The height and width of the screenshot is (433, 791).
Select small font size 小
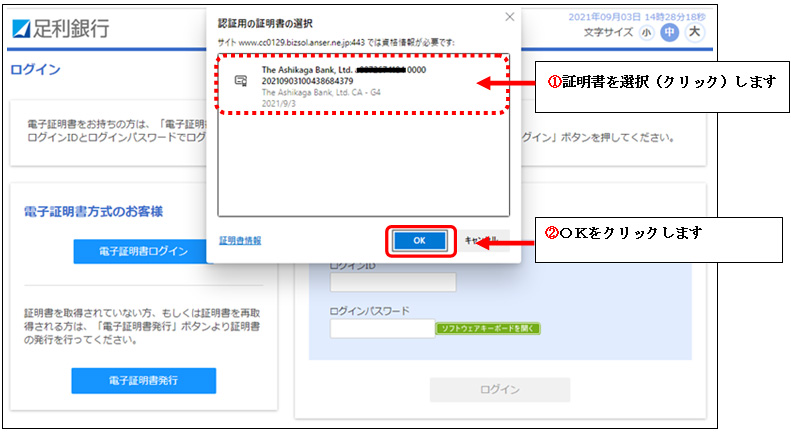coord(646,33)
